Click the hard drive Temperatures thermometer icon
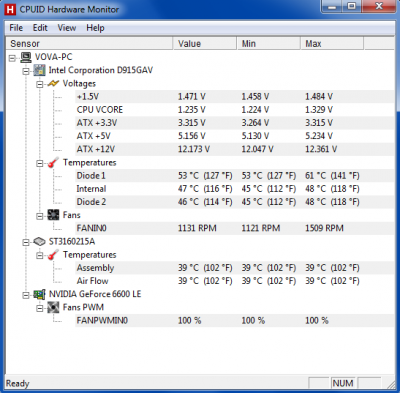400x393 pixels. coord(53,255)
